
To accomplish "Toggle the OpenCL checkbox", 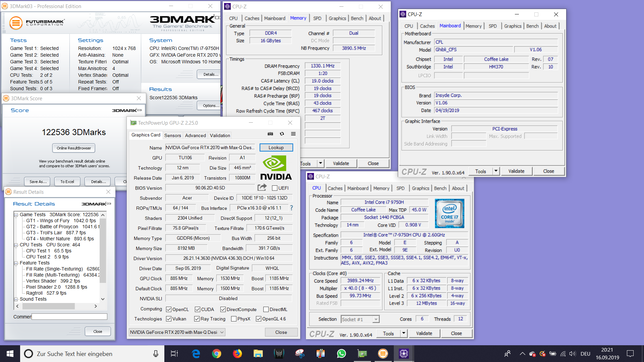I will [x=169, y=309].
